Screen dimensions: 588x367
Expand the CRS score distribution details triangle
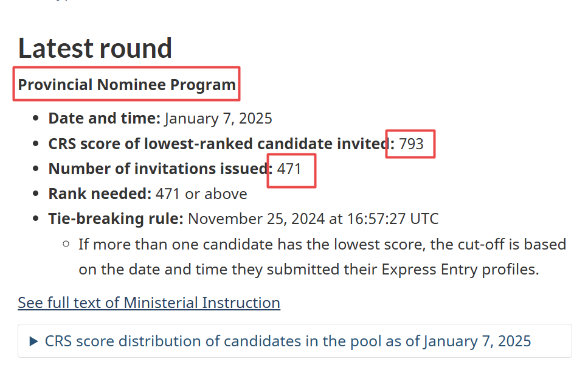click(34, 341)
